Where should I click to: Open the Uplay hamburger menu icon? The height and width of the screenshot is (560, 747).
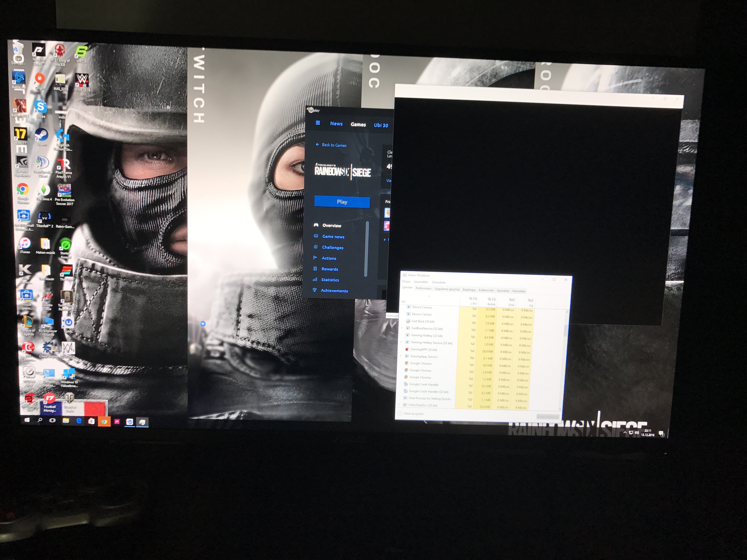point(317,123)
